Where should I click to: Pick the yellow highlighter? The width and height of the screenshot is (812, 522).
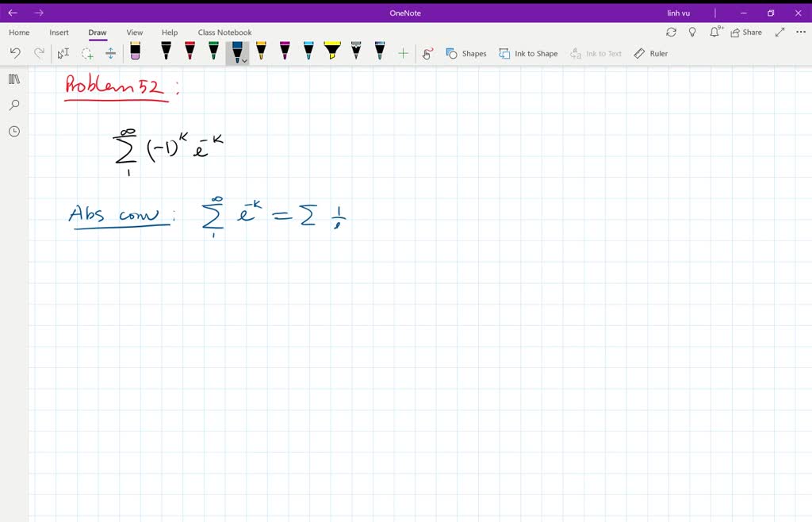331,53
